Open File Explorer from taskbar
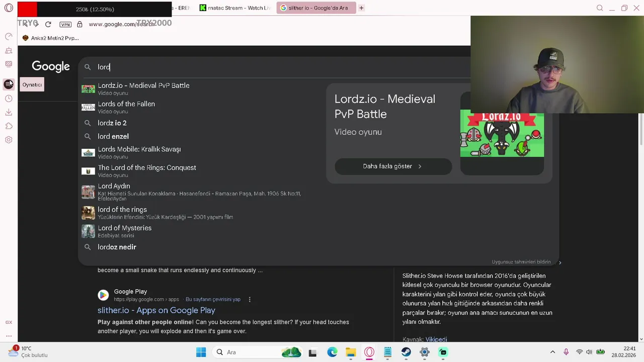 (x=351, y=352)
